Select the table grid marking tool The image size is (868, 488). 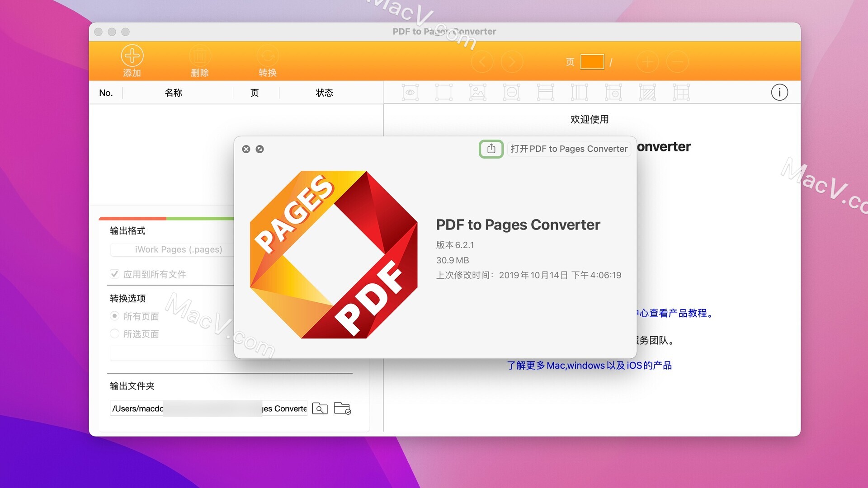point(681,92)
